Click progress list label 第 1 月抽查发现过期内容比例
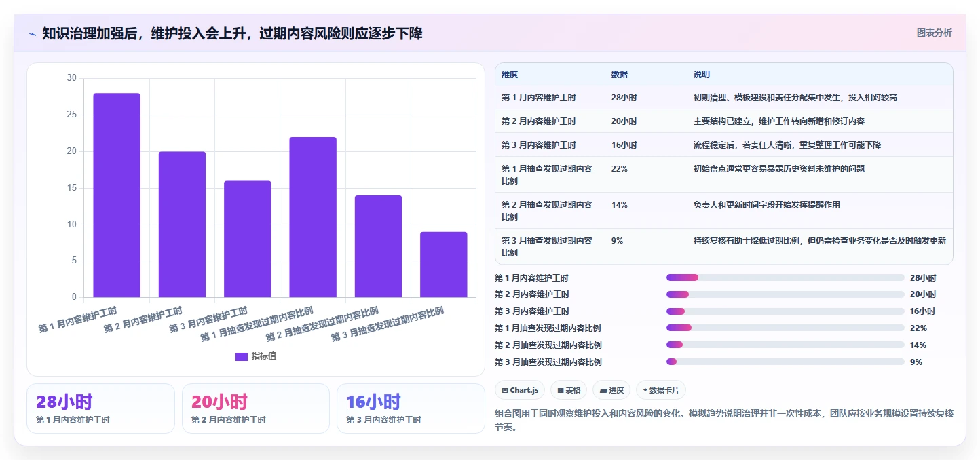Image resolution: width=980 pixels, height=460 pixels. (548, 328)
